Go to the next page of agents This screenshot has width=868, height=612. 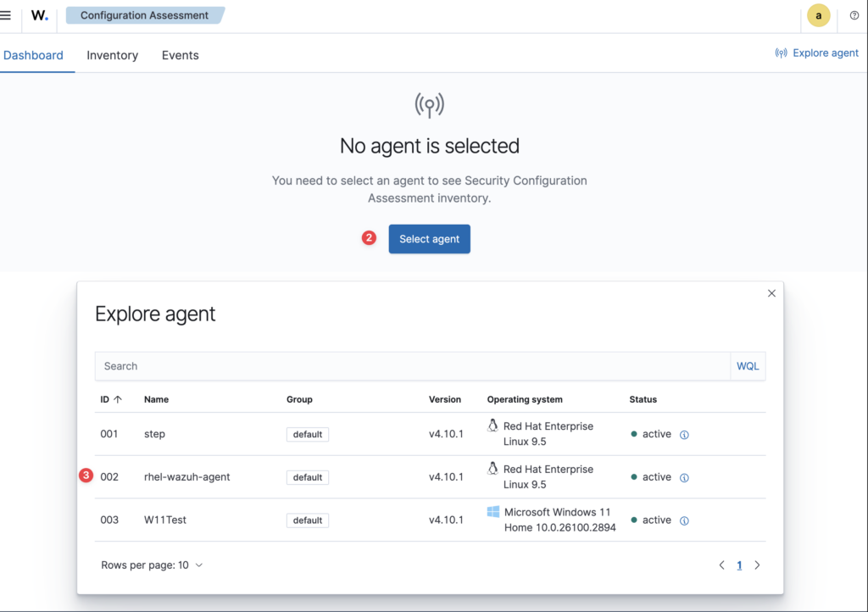coord(757,565)
